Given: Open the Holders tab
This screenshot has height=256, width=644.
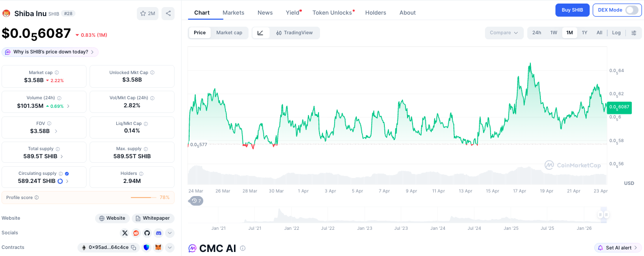Looking at the screenshot, I should [x=376, y=13].
